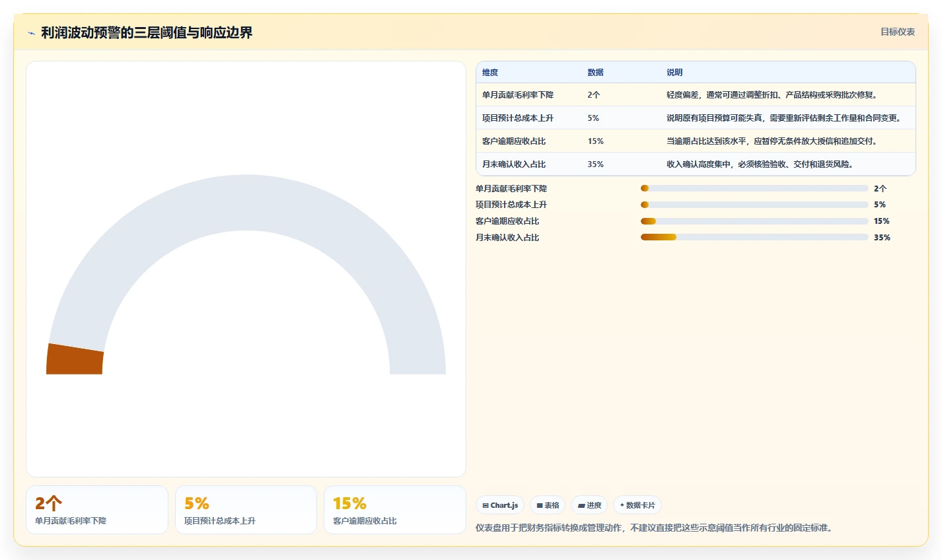This screenshot has width=942, height=560.
Task: Click the 表格 tag chip
Action: tap(548, 505)
